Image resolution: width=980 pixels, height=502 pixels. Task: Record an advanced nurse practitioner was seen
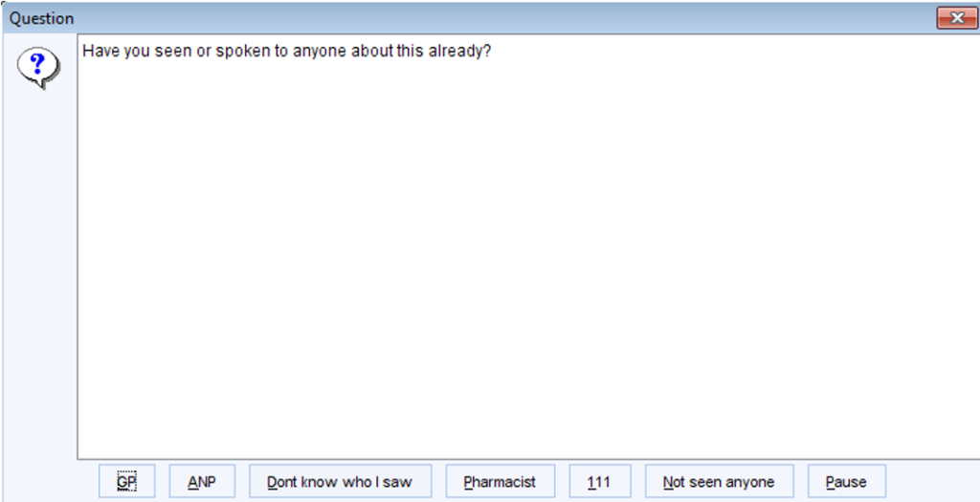coord(202,481)
